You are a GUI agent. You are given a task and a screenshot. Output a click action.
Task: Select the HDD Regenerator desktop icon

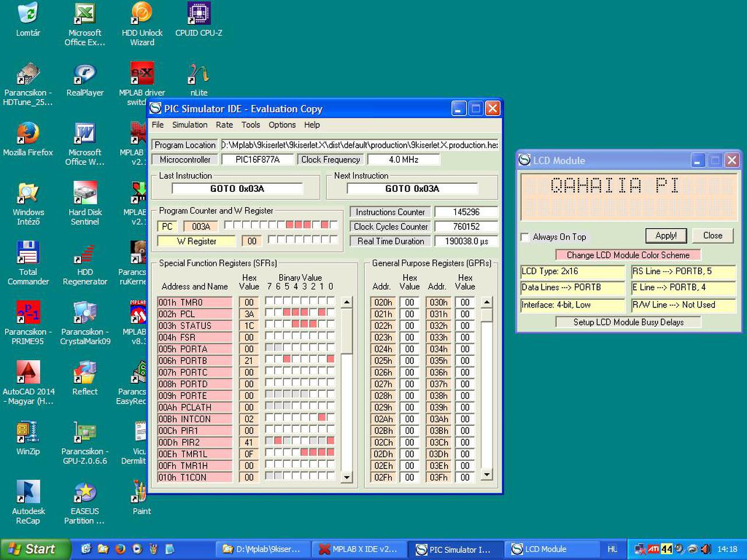(85, 264)
